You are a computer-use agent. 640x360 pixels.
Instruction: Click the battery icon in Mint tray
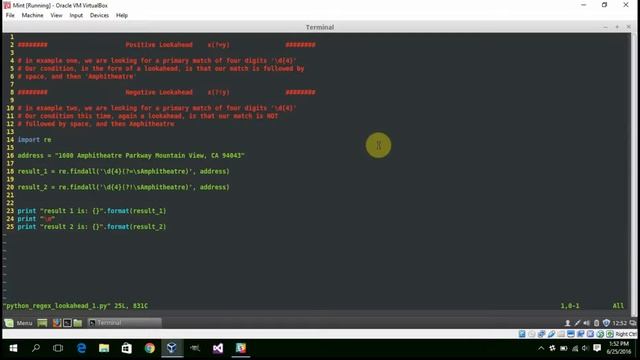pyautogui.click(x=596, y=323)
